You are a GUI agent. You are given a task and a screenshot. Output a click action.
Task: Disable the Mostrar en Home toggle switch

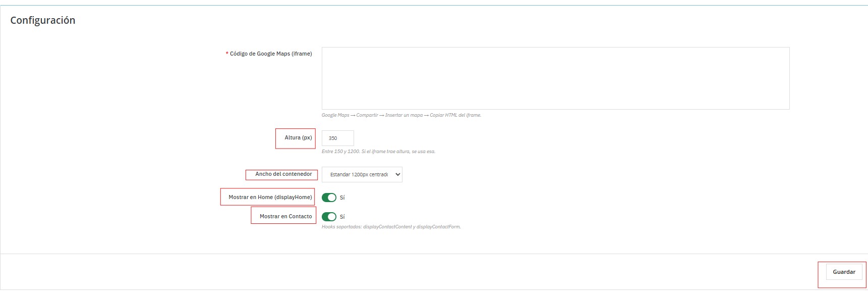click(x=329, y=198)
